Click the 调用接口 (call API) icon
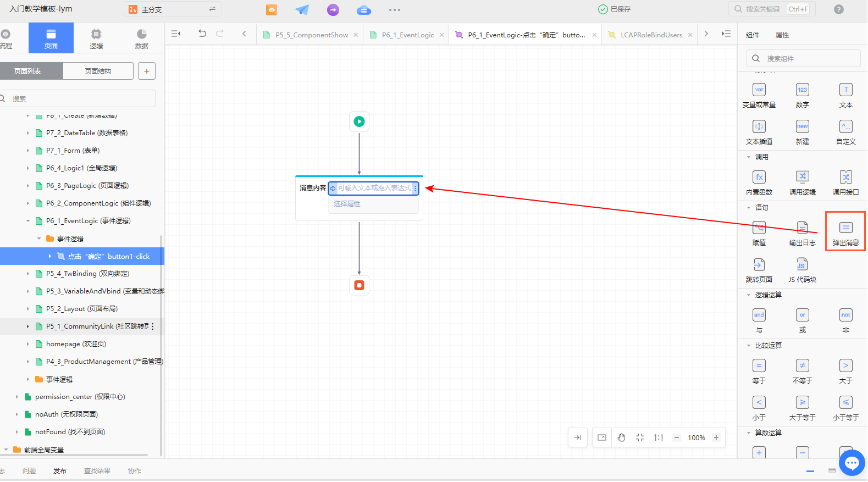Viewport: 868px width, 482px height. [845, 178]
